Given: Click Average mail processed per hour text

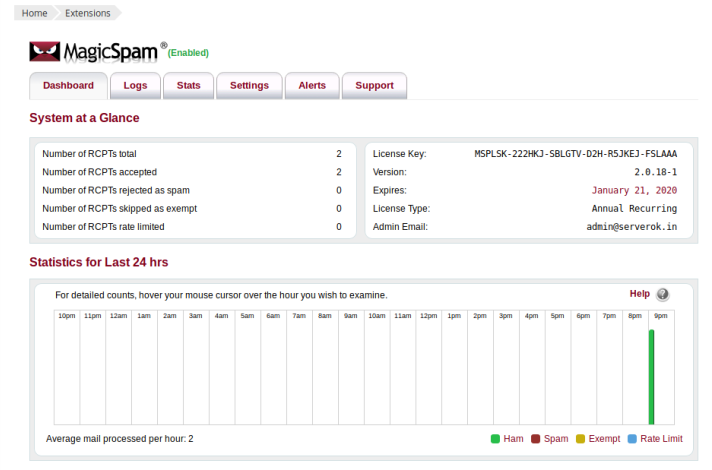Looking at the screenshot, I should pyautogui.click(x=119, y=439).
